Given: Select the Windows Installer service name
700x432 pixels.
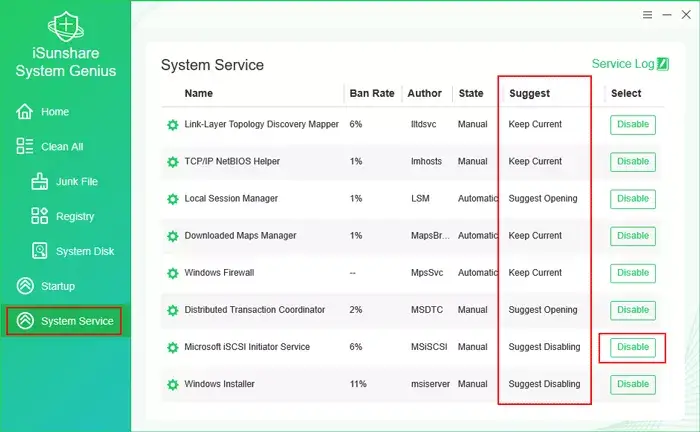Looking at the screenshot, I should (219, 384).
